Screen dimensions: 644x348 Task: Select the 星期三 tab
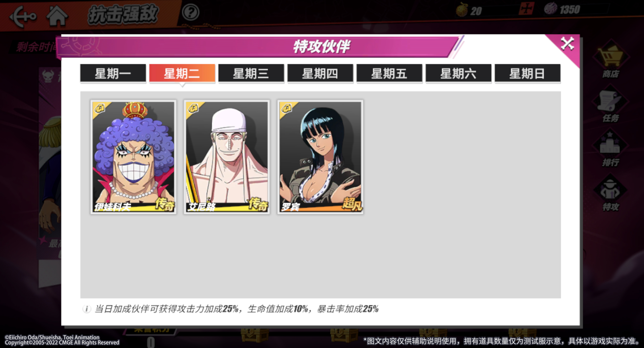pyautogui.click(x=251, y=73)
